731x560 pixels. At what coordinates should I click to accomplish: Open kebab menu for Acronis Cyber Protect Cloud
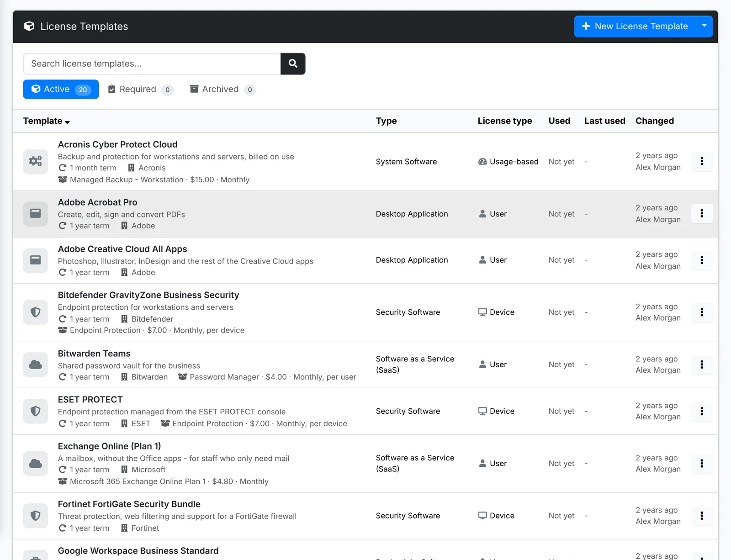click(x=702, y=161)
